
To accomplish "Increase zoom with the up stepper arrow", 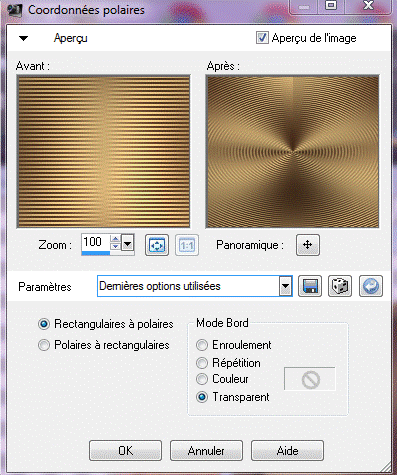I will (115, 239).
